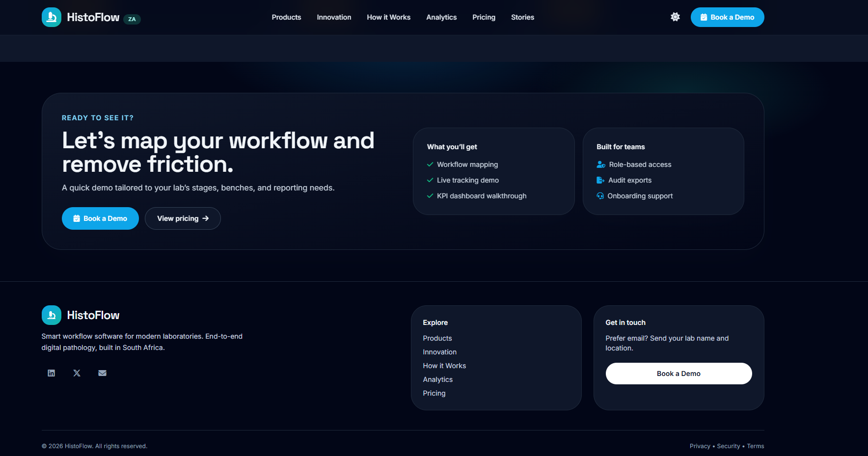Click the checkmark next to Live tracking demo
Image resolution: width=868 pixels, height=456 pixels.
click(x=430, y=180)
